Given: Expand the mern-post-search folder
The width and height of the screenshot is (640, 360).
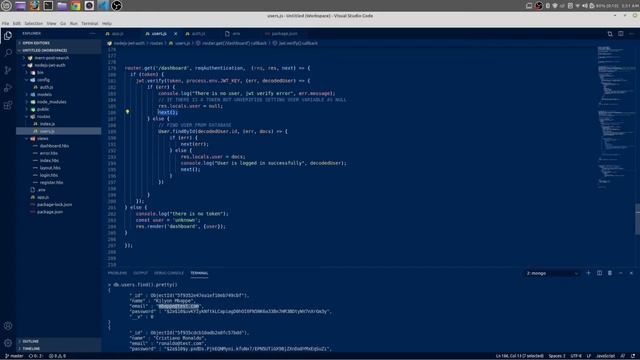Looking at the screenshot, I should (x=58, y=58).
